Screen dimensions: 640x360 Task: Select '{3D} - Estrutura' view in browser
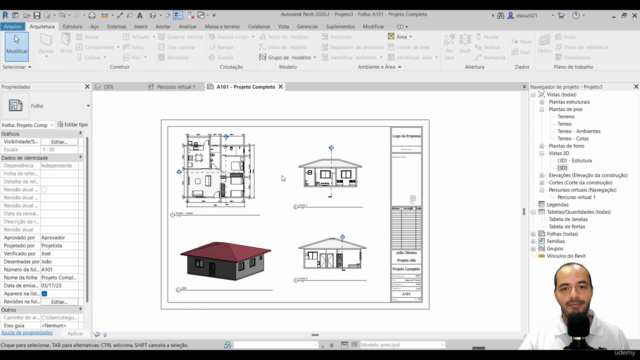(x=574, y=160)
